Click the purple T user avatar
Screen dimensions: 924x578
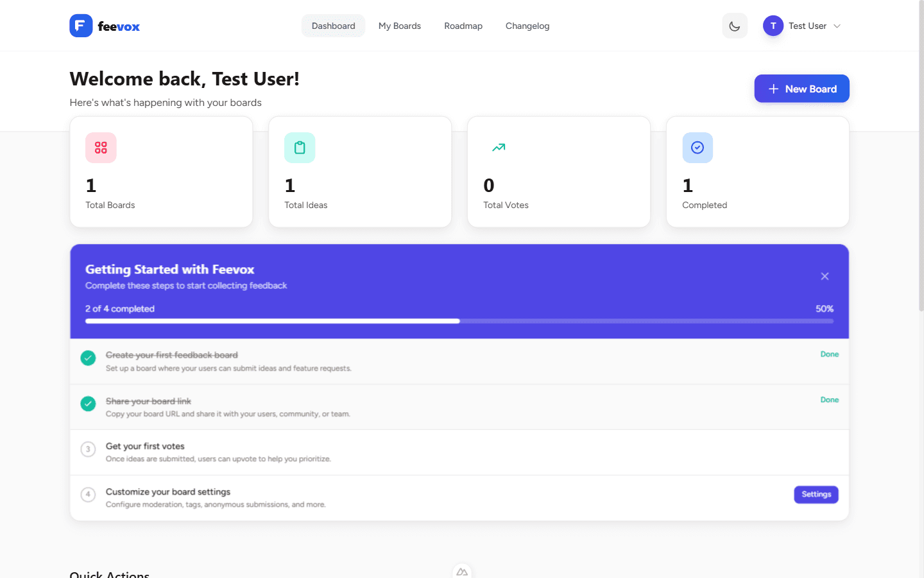773,26
